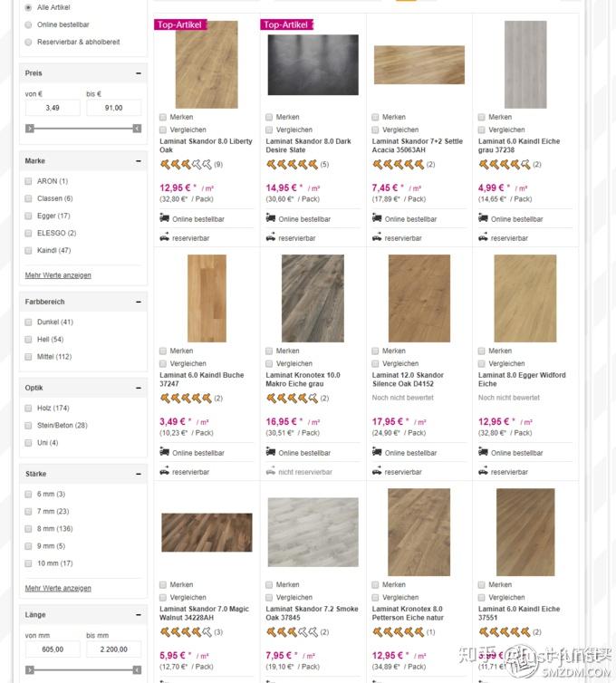
Task: Check the Hell (54) color filter
Action: click(x=28, y=340)
